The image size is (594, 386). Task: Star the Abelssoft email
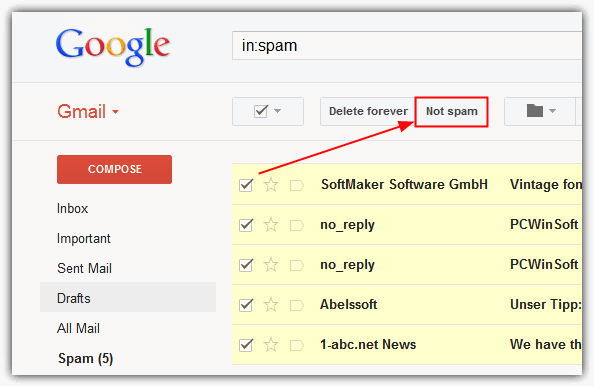271,305
